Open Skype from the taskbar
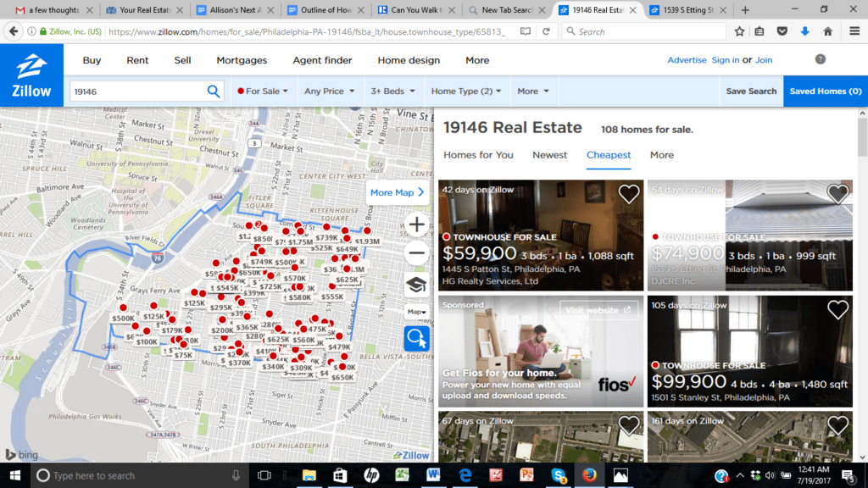This screenshot has height=488, width=868. (x=558, y=475)
